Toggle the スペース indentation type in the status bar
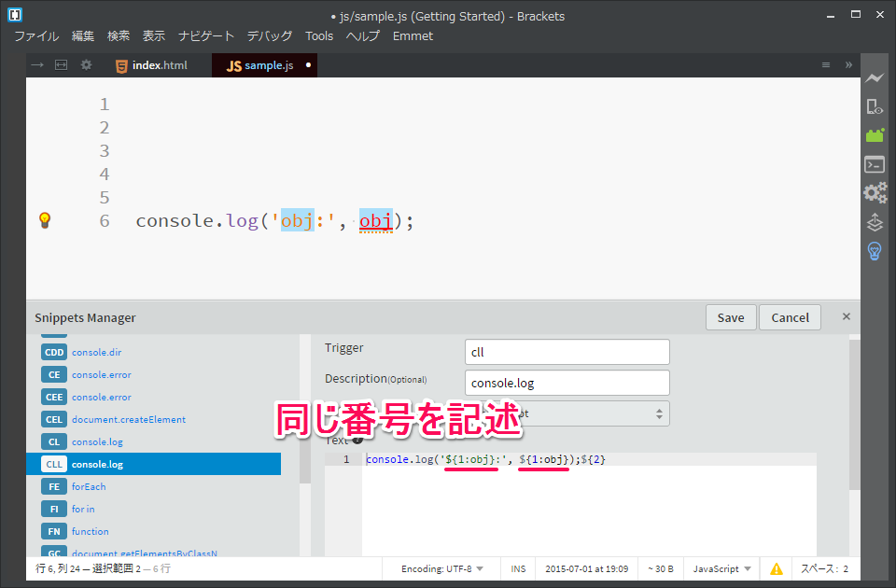This screenshot has width=896, height=588. [x=819, y=568]
